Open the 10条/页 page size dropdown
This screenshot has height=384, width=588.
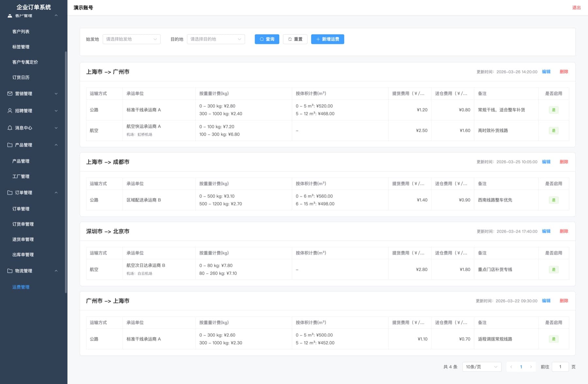click(482, 367)
